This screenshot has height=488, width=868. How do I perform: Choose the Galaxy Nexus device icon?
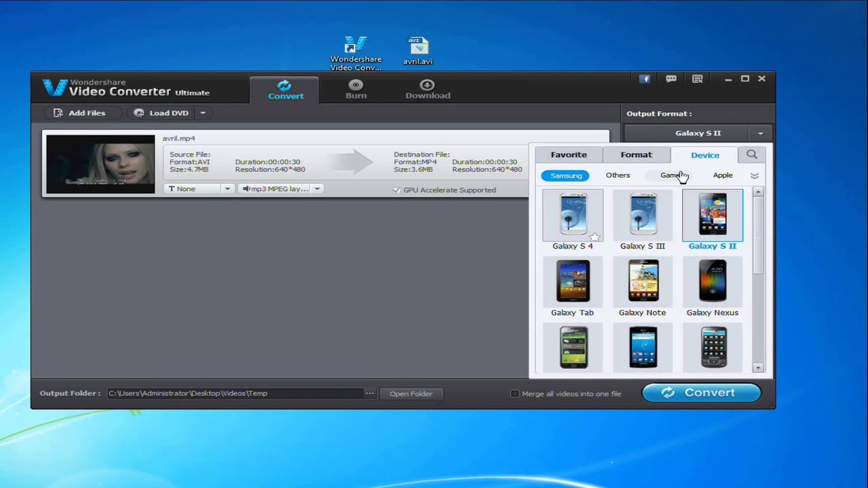(713, 281)
